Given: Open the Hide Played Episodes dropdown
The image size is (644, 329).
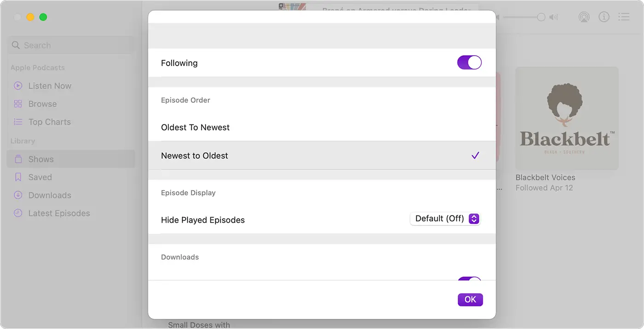Looking at the screenshot, I should click(445, 219).
